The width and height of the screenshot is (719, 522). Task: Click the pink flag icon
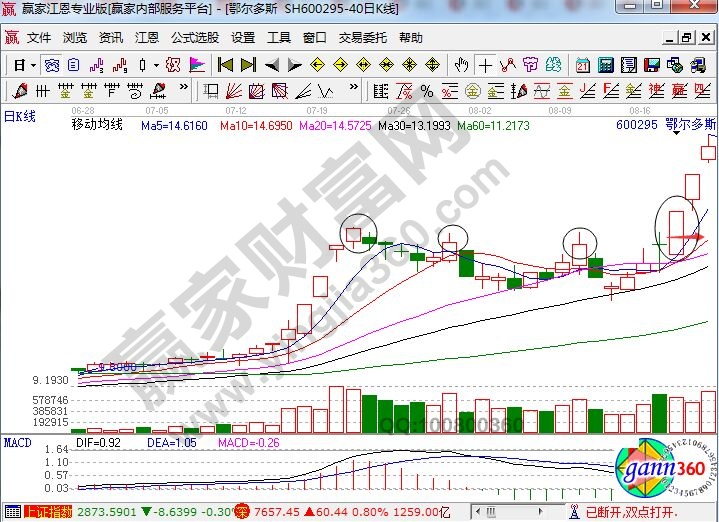pyautogui.click(x=197, y=65)
